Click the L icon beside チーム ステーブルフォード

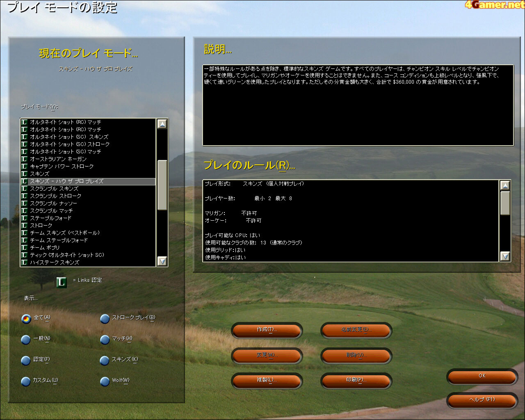point(24,240)
